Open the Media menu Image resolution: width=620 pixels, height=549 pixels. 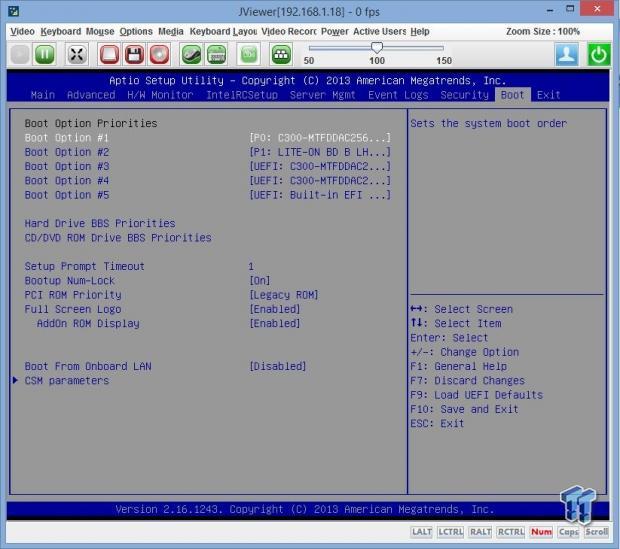[171, 31]
